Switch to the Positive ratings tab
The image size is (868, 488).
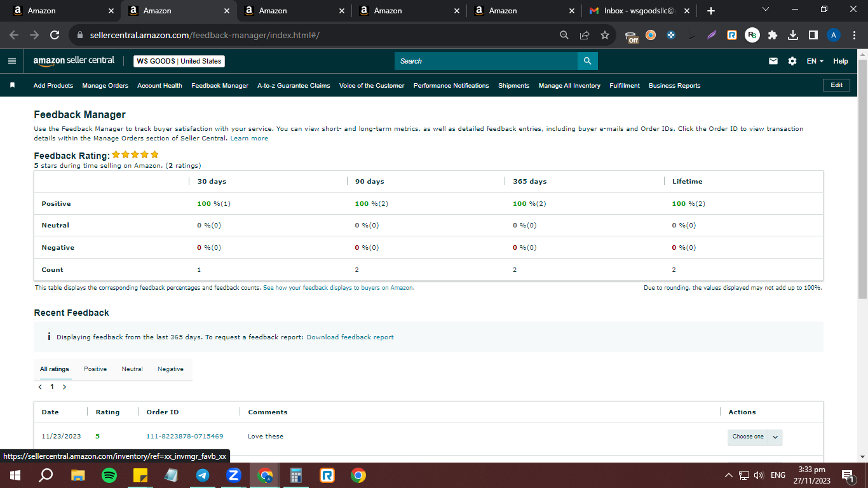(95, 369)
